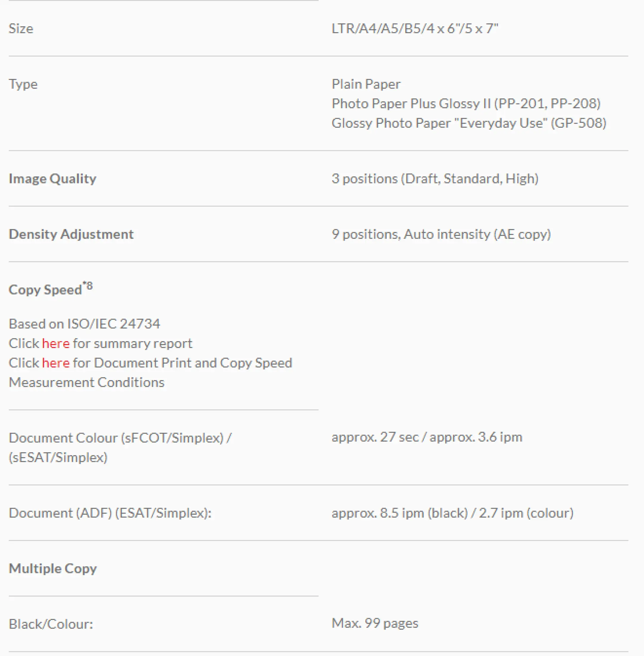This screenshot has height=656, width=644.
Task: Select the Copy Speed heading
Action: (x=50, y=289)
